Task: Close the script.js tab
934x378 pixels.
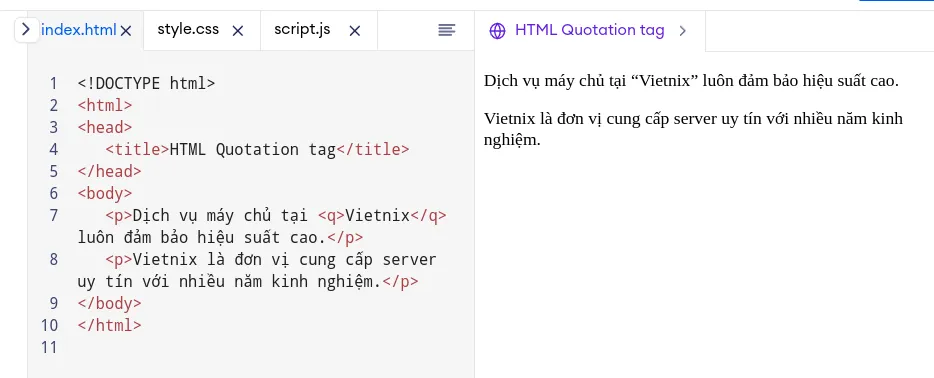Action: (x=354, y=30)
